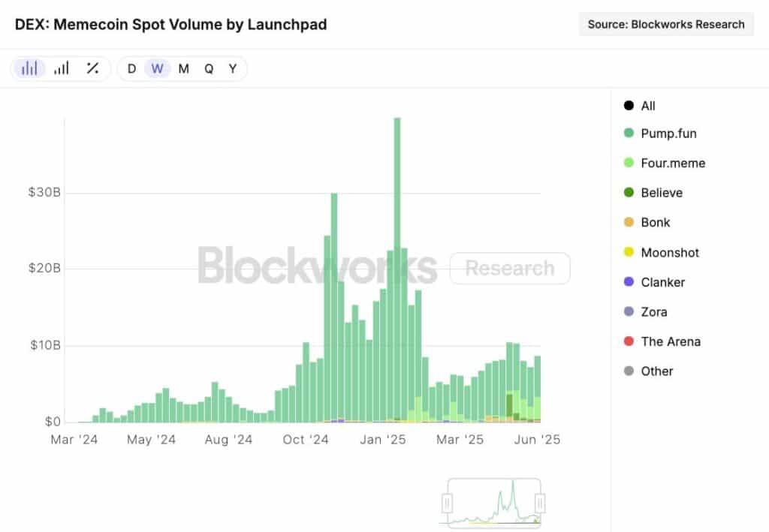
Task: Click the $0 axis label
Action: coord(53,421)
